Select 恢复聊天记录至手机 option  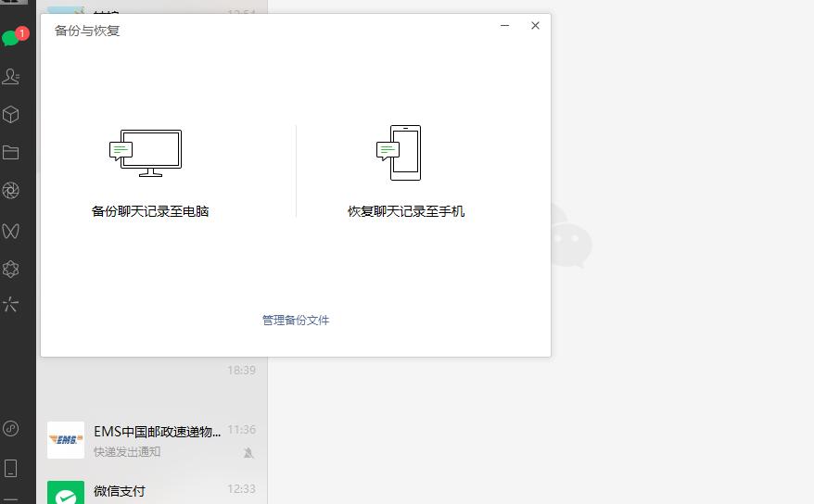pyautogui.click(x=406, y=211)
